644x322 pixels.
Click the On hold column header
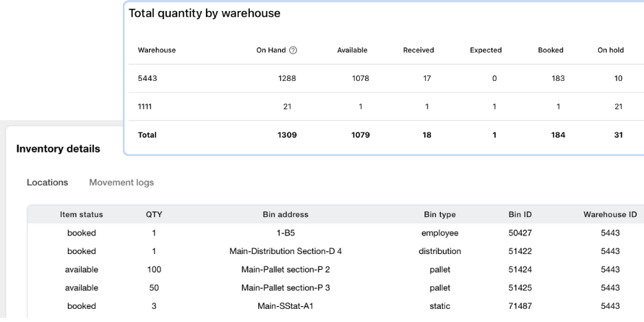pos(610,50)
